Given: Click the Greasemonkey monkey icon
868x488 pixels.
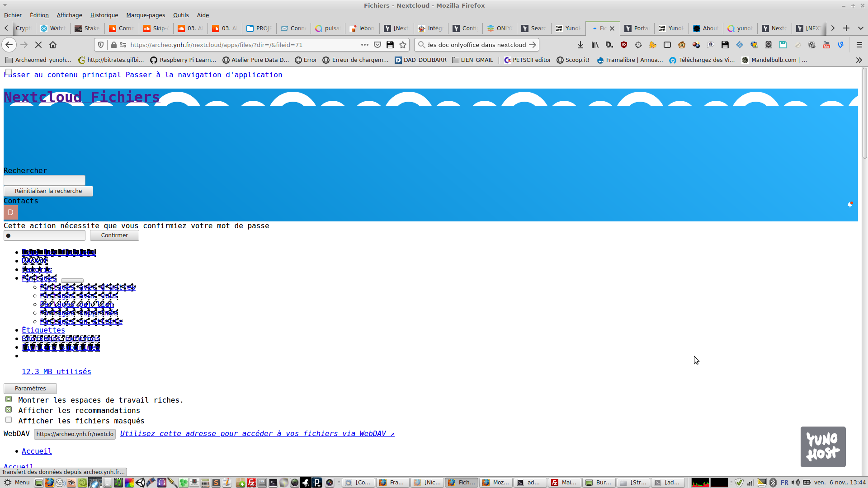Looking at the screenshot, I should pyautogui.click(x=682, y=45).
